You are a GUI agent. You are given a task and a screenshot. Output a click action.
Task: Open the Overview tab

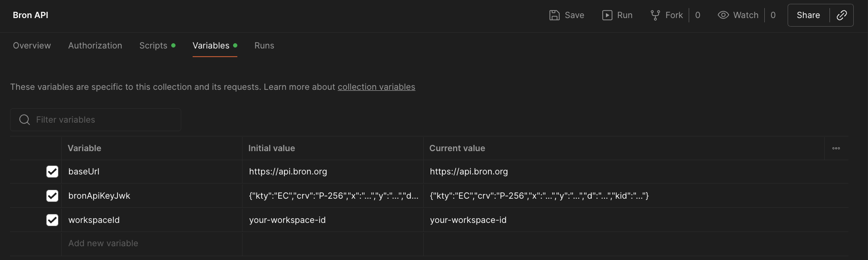pos(32,46)
